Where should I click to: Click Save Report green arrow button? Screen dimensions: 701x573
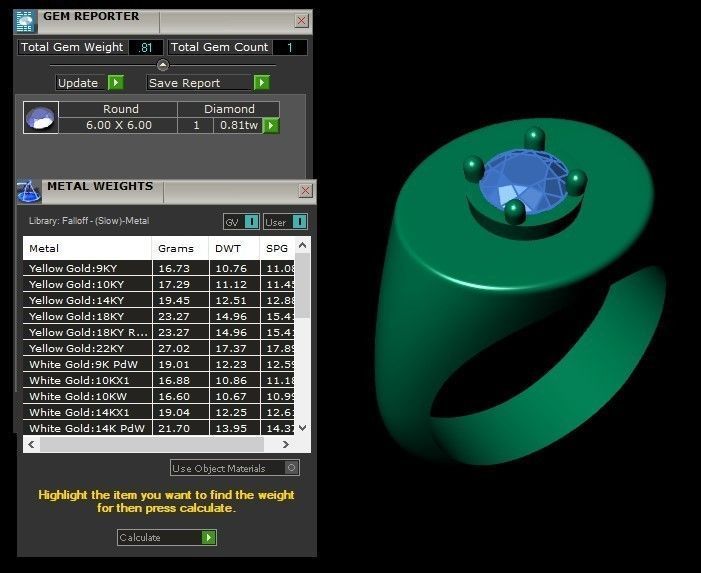262,83
